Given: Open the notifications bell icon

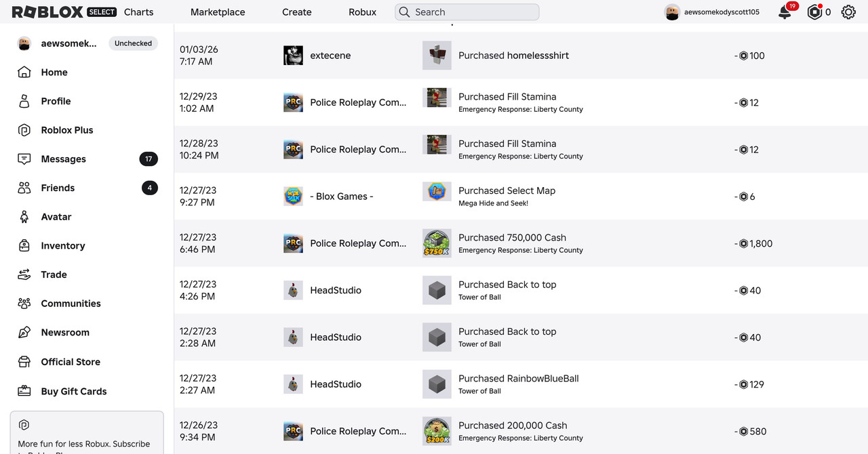Looking at the screenshot, I should click(x=785, y=12).
